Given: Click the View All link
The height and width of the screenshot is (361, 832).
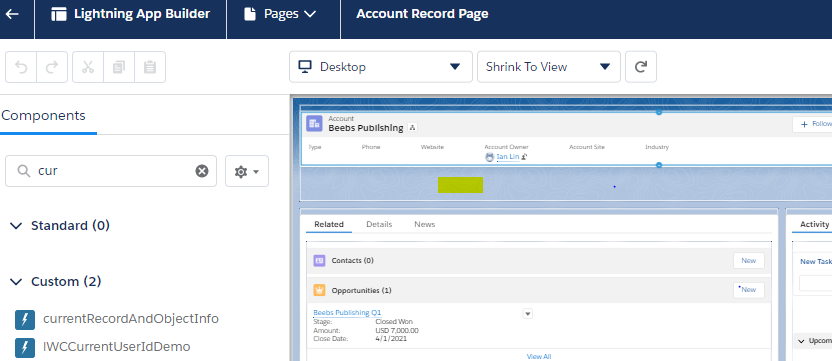Looking at the screenshot, I should click(539, 356).
